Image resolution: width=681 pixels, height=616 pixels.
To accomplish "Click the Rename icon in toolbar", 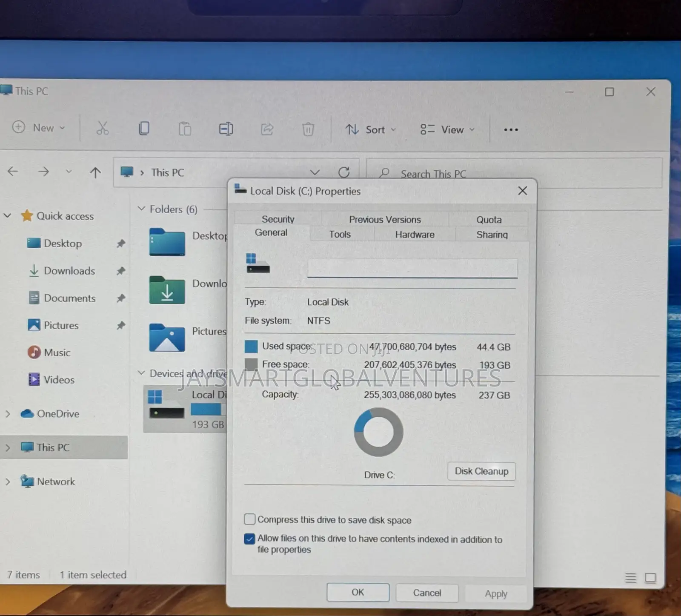I will click(226, 129).
